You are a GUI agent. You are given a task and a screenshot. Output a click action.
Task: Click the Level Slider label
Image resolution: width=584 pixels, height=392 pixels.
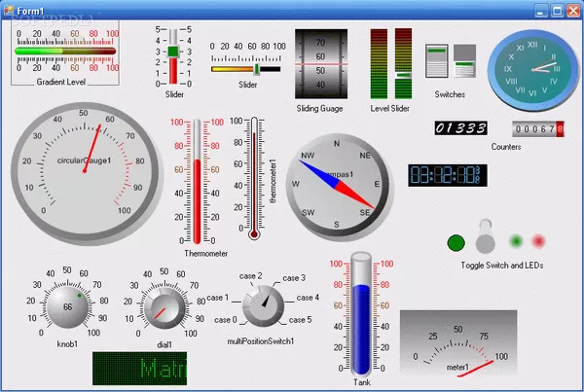[x=389, y=108]
